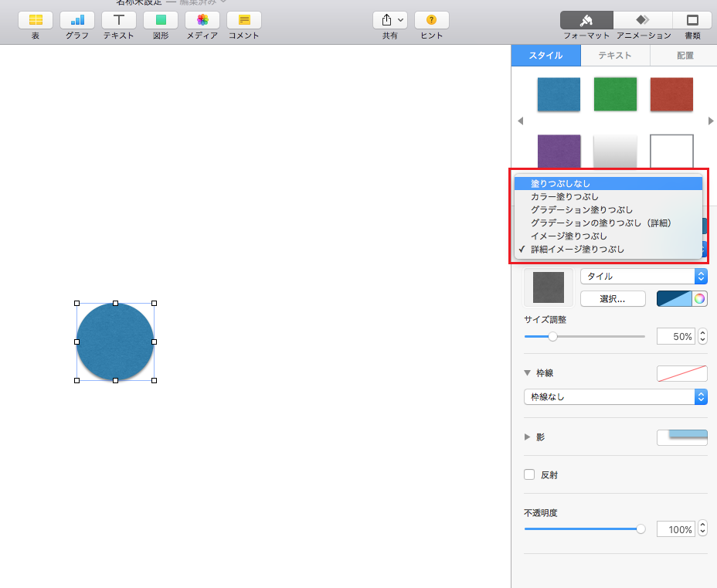Apply the purple shape style swatch

[559, 151]
